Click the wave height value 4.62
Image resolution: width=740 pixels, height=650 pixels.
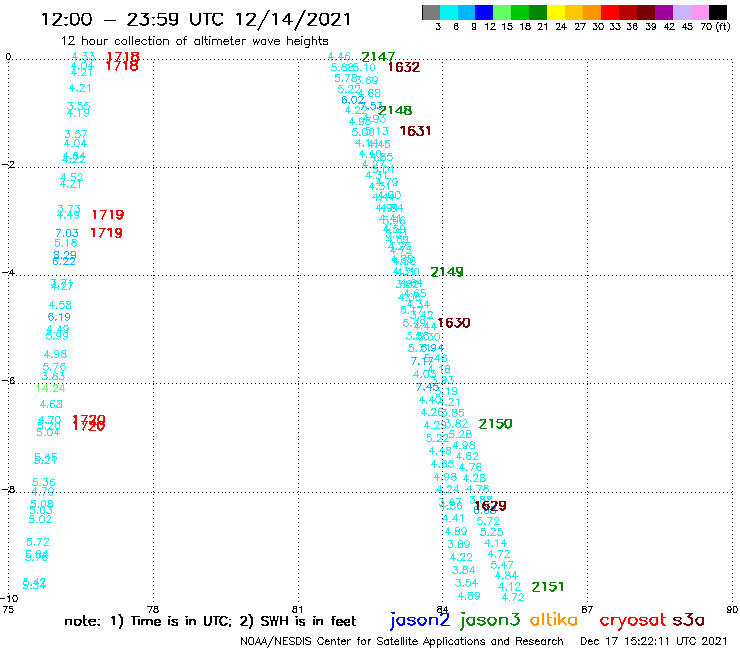[x=467, y=456]
